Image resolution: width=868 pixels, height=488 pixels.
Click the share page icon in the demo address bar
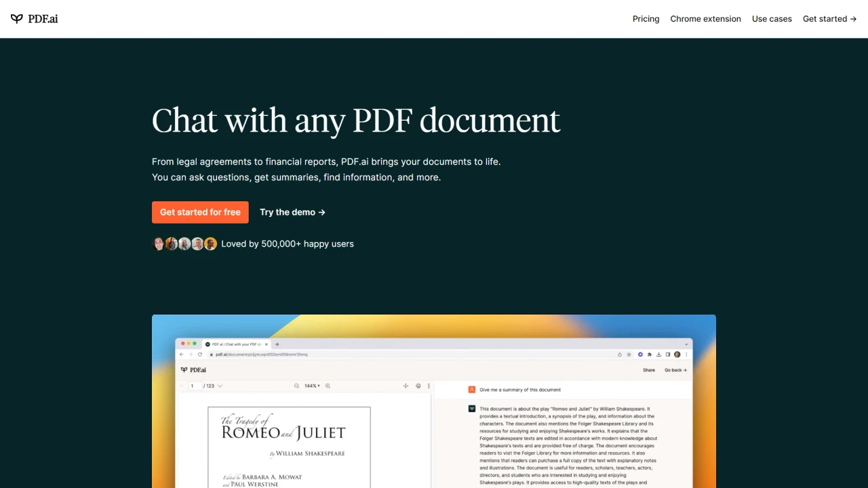[x=620, y=354]
